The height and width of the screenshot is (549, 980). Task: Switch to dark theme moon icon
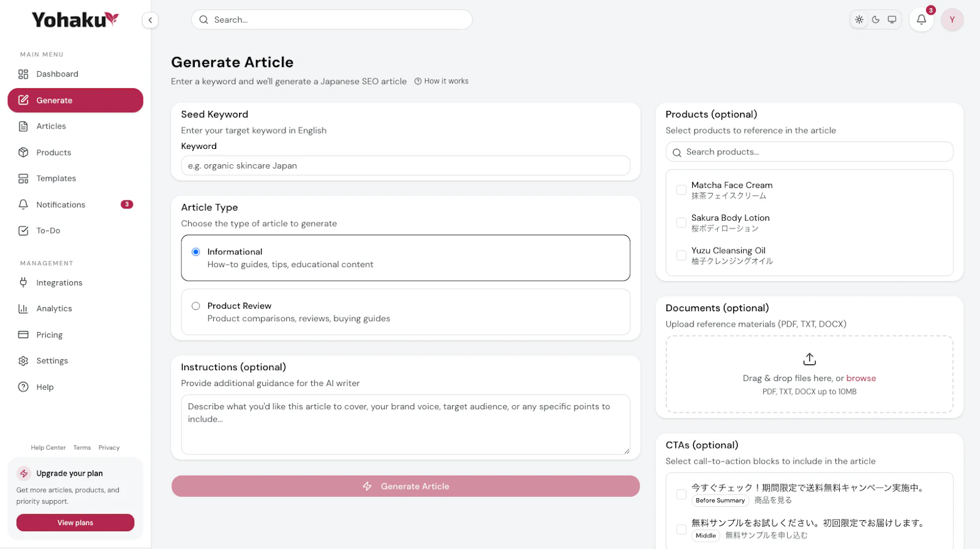876,20
